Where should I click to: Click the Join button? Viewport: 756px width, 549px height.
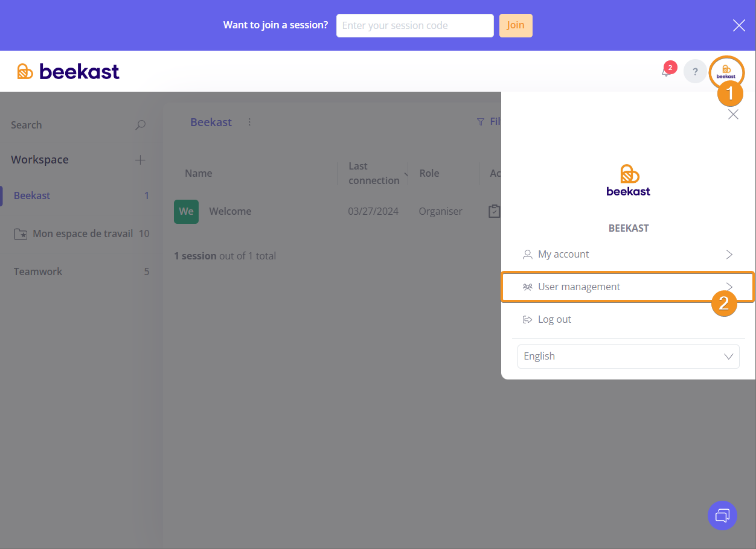[516, 25]
